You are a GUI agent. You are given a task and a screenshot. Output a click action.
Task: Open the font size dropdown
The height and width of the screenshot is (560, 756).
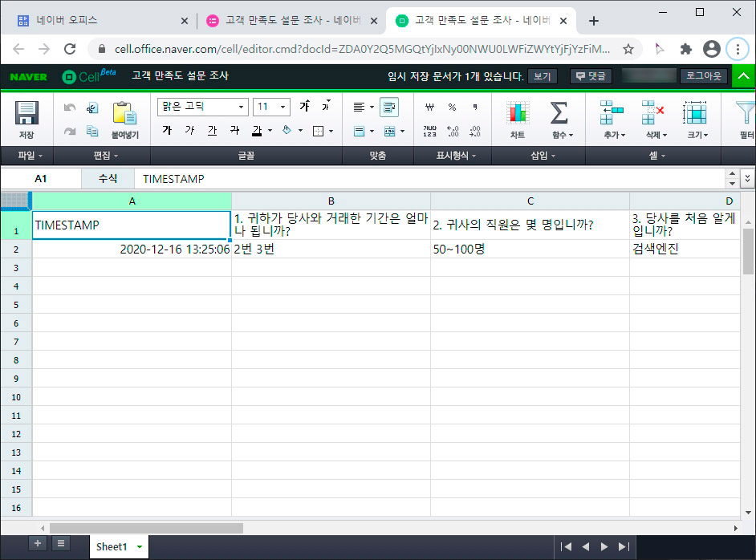click(281, 106)
